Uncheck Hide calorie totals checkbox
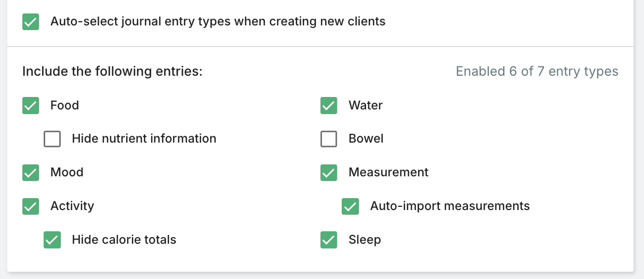Image resolution: width=644 pixels, height=279 pixels. point(52,240)
